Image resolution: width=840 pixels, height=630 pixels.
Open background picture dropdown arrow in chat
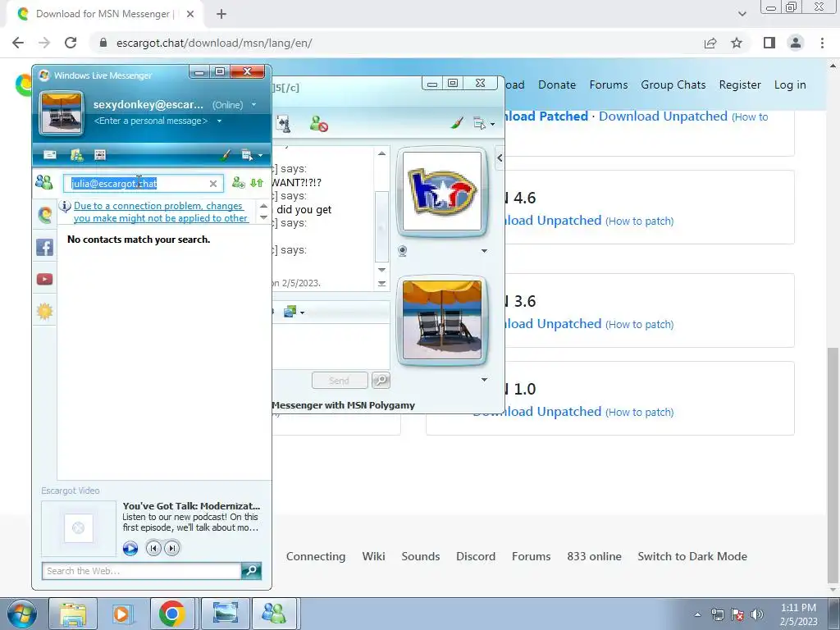point(302,313)
